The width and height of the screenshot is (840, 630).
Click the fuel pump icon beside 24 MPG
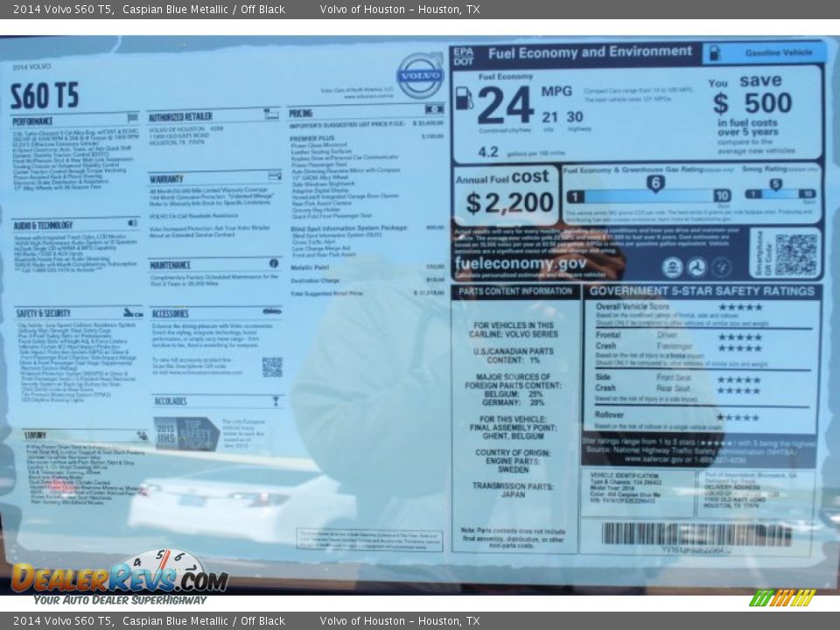[464, 98]
